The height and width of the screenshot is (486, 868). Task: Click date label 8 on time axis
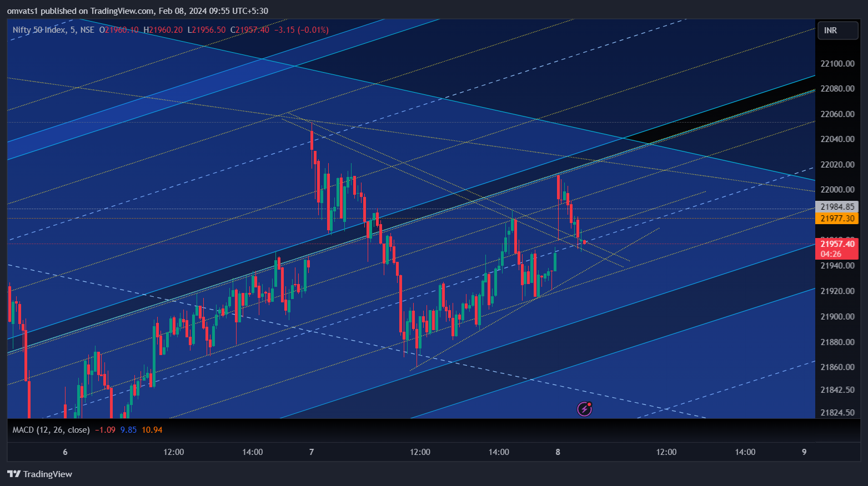558,452
